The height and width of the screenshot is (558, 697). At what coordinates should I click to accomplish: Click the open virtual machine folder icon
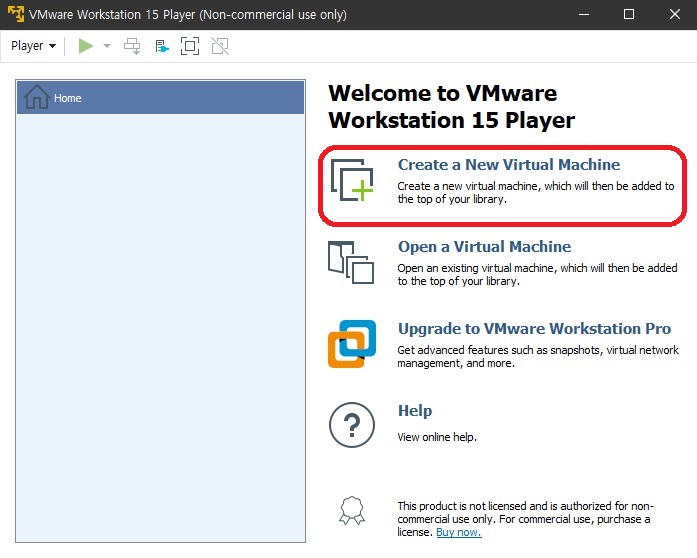pyautogui.click(x=351, y=262)
